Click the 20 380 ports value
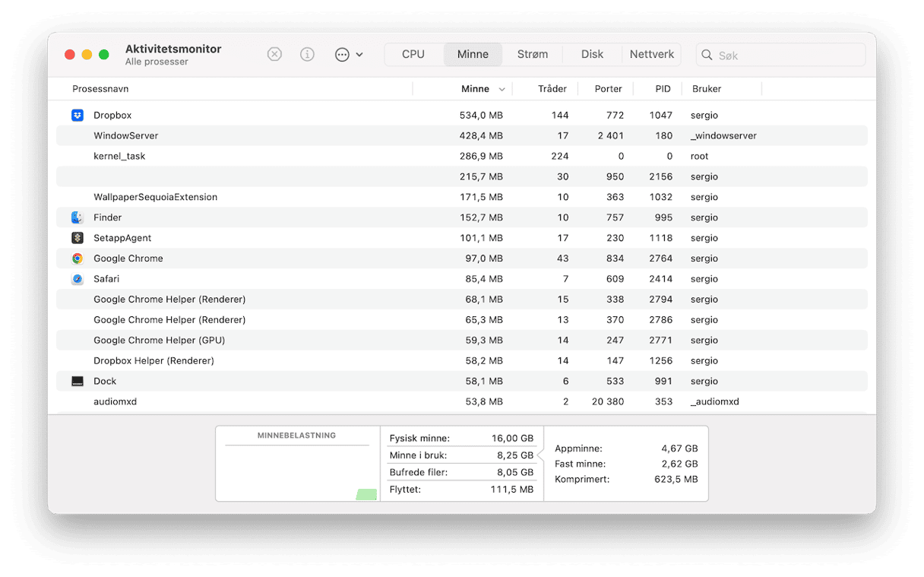 tap(608, 401)
